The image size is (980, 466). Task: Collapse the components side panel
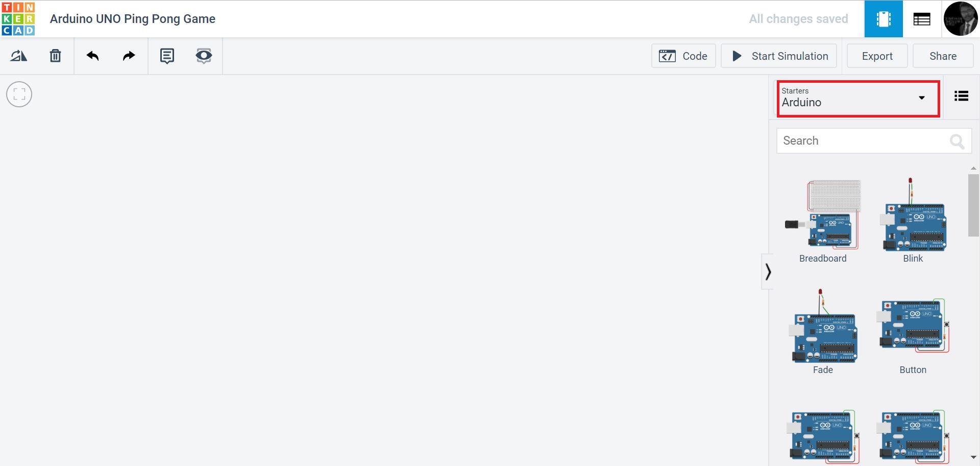768,271
